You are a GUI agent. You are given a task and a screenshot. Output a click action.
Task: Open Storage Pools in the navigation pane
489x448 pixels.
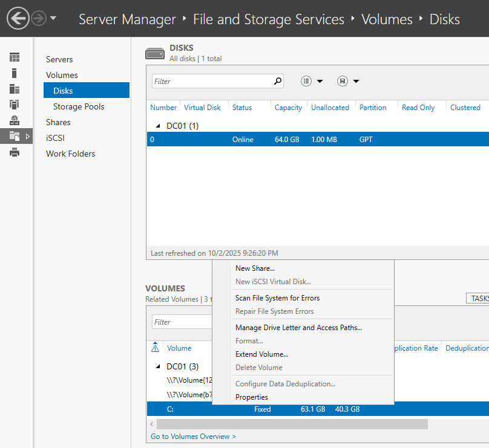tap(79, 106)
